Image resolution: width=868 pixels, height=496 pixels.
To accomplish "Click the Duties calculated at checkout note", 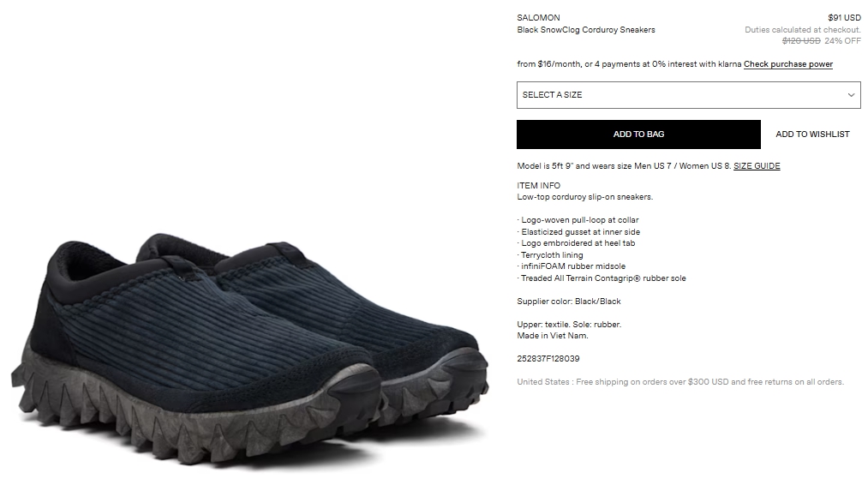I will (x=803, y=30).
